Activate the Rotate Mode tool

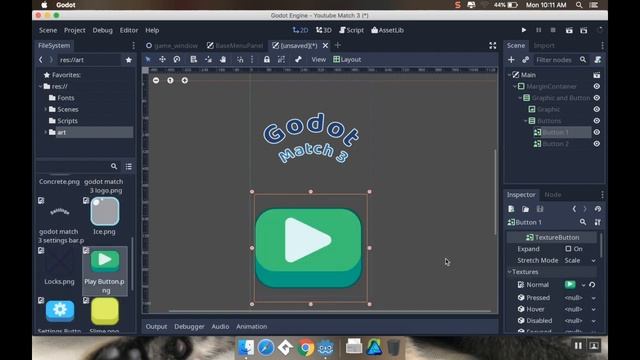pyautogui.click(x=177, y=60)
